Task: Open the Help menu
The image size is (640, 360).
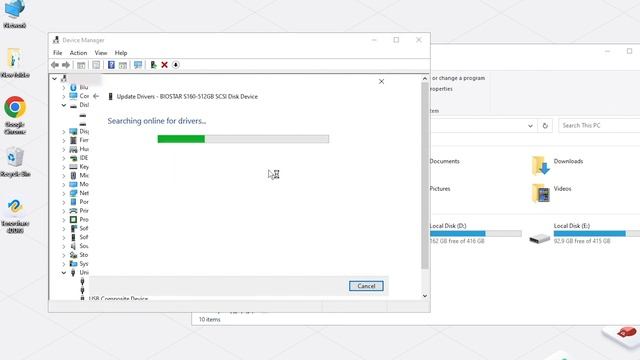Action: pyautogui.click(x=121, y=53)
